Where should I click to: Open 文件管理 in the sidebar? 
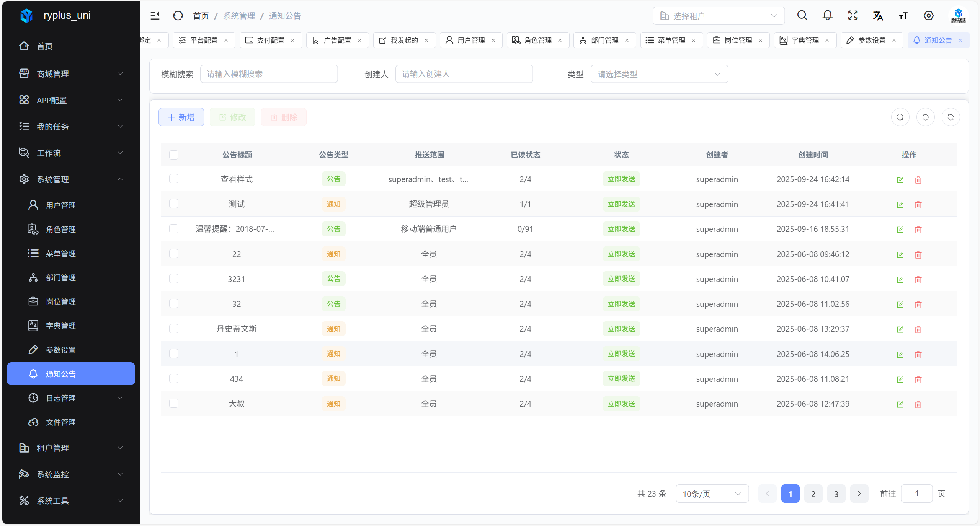[60, 422]
